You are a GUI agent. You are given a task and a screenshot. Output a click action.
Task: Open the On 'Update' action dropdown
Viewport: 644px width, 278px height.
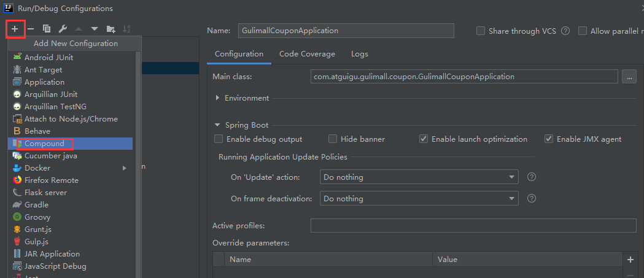419,177
